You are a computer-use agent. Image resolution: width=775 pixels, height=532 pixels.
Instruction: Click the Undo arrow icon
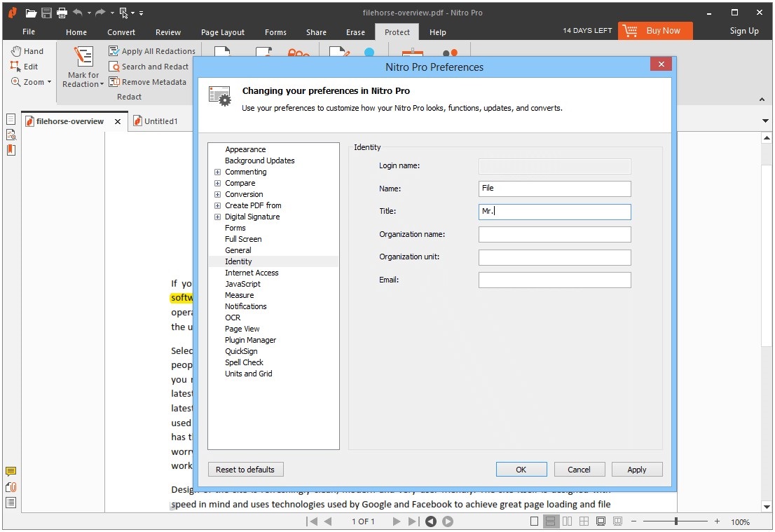coord(78,13)
